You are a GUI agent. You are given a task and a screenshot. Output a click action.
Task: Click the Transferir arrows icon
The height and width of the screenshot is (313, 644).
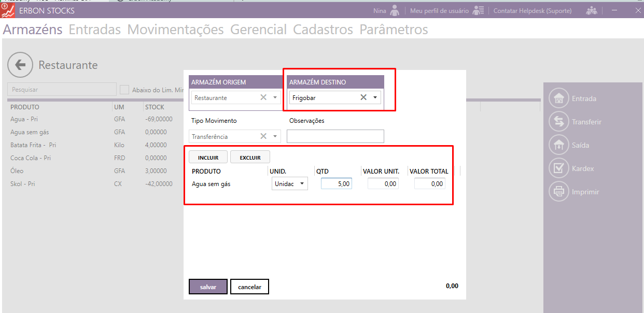(x=558, y=122)
